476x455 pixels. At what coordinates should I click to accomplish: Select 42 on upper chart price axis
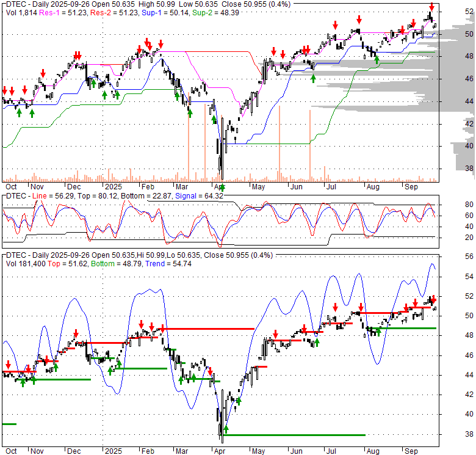pyautogui.click(x=469, y=123)
